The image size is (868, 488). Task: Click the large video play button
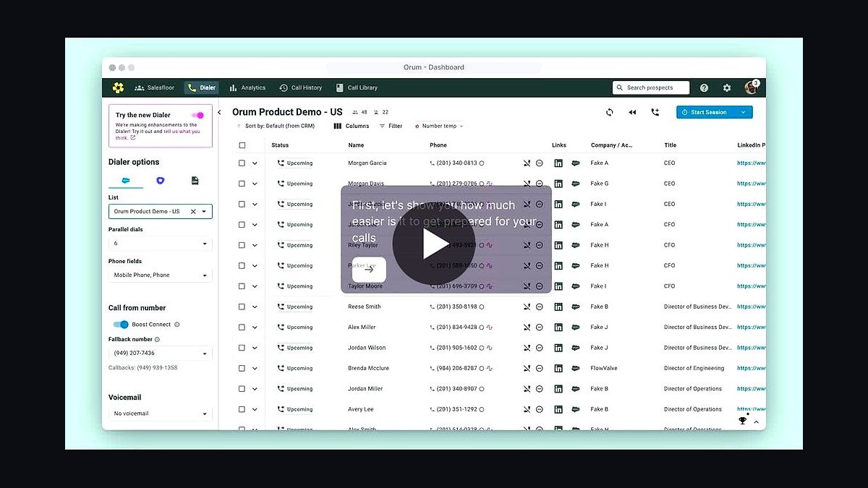[434, 244]
